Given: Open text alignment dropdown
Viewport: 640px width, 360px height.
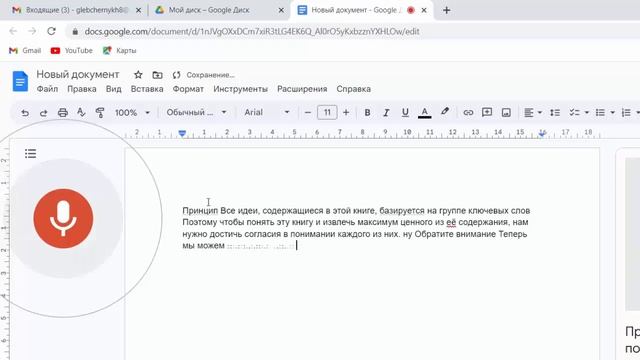Looking at the screenshot, I should [533, 113].
